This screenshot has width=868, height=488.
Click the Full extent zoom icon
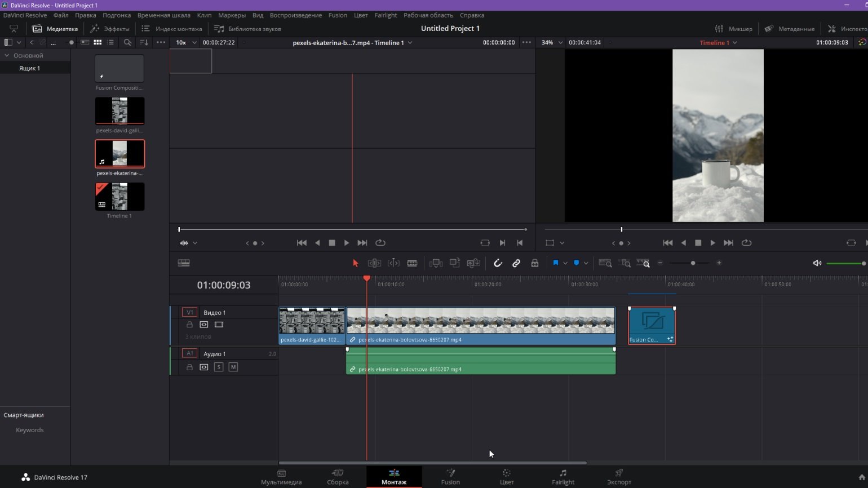pyautogui.click(x=605, y=263)
